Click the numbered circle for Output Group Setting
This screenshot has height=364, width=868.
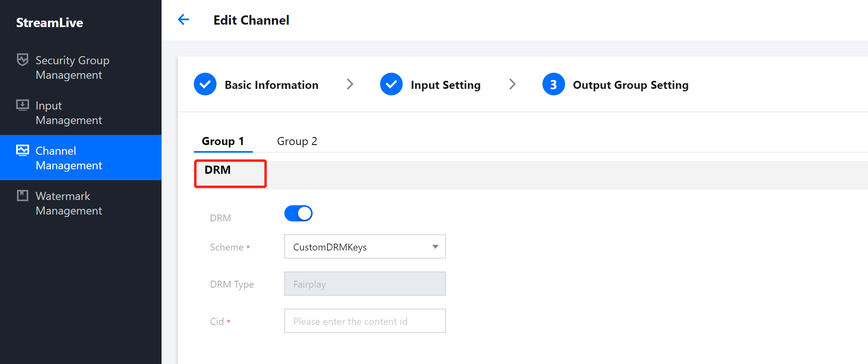pos(553,84)
